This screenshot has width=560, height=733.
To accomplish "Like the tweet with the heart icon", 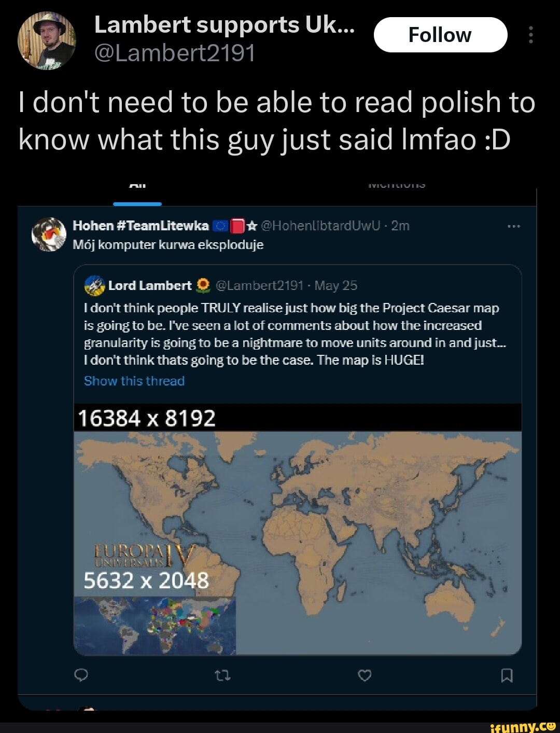I will 365,675.
